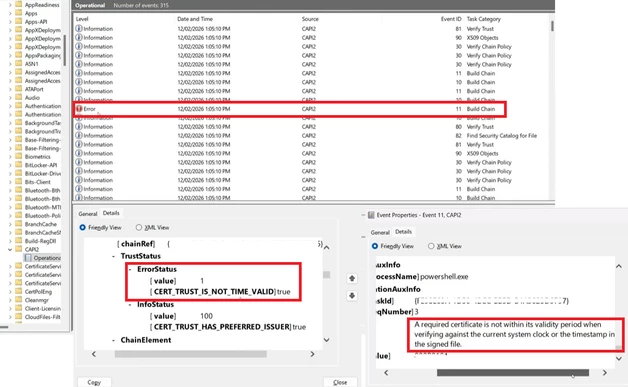
Task: Click the red Error icon in the Build Chain error row
Action: pyautogui.click(x=79, y=109)
